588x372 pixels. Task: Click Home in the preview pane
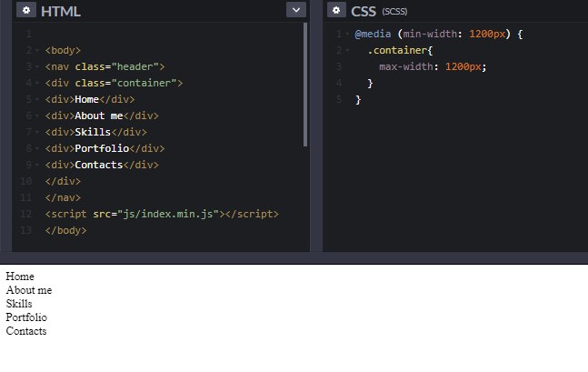[x=20, y=276]
